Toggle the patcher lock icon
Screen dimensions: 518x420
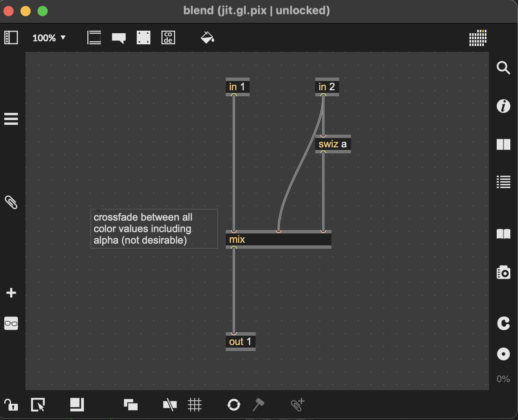click(11, 405)
